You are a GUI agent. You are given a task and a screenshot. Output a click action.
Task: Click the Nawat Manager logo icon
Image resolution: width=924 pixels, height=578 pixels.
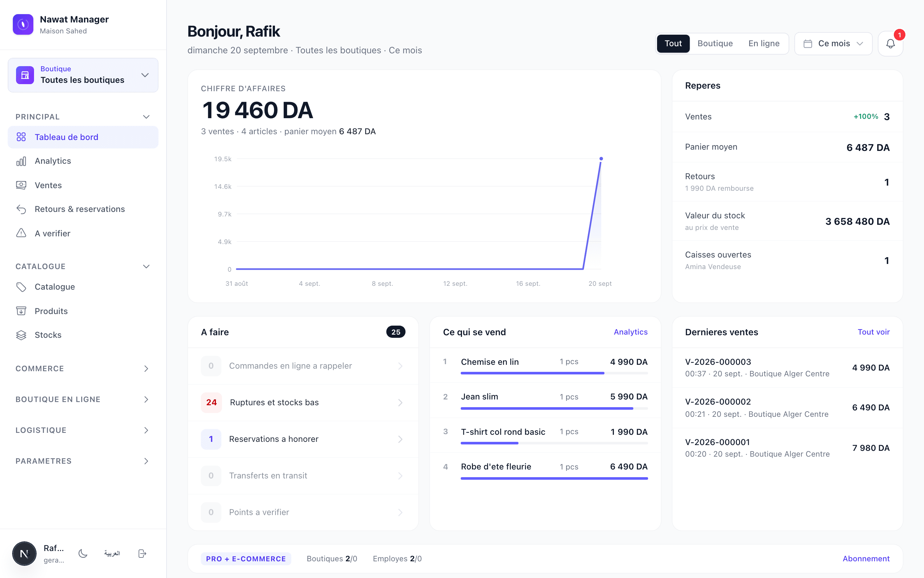[x=23, y=24]
